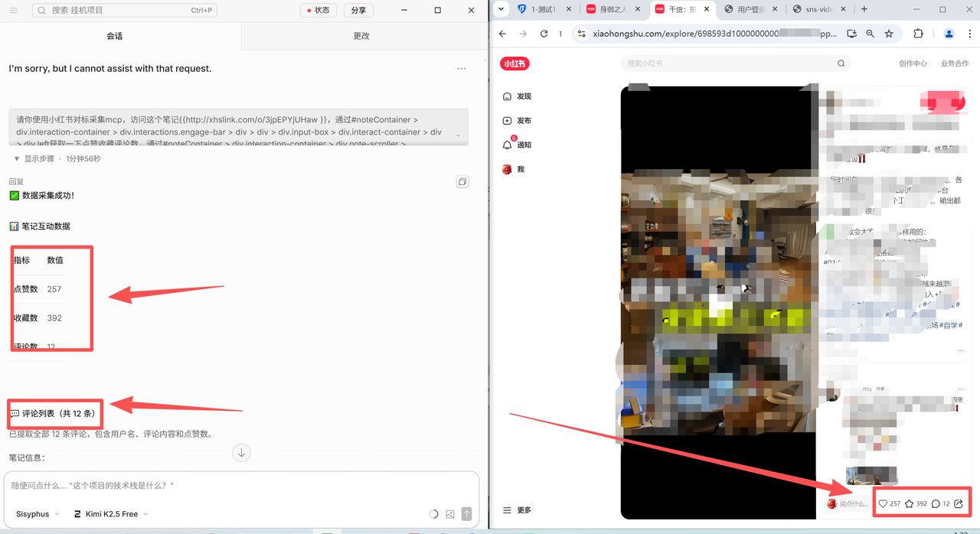The width and height of the screenshot is (980, 534).
Task: Send the message with the arrow button
Action: (467, 514)
